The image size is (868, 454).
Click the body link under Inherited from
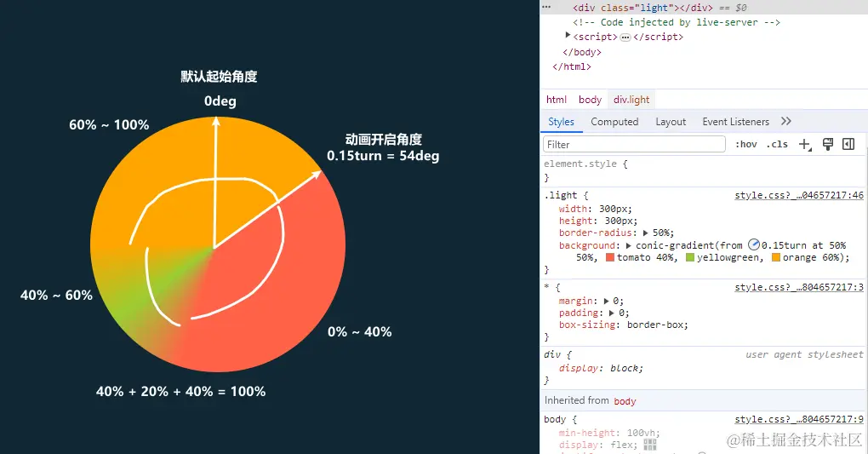pos(625,401)
